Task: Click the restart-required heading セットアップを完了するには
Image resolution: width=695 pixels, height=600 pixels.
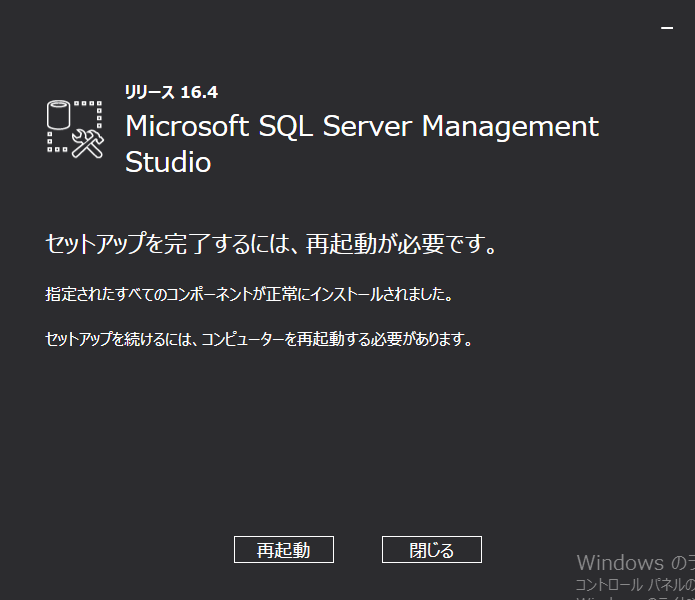Action: pyautogui.click(x=170, y=244)
